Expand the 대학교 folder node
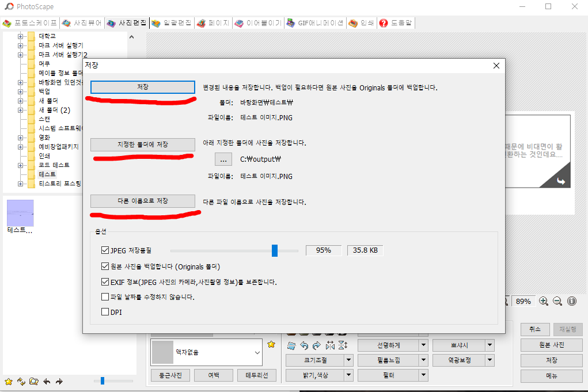 click(x=20, y=36)
